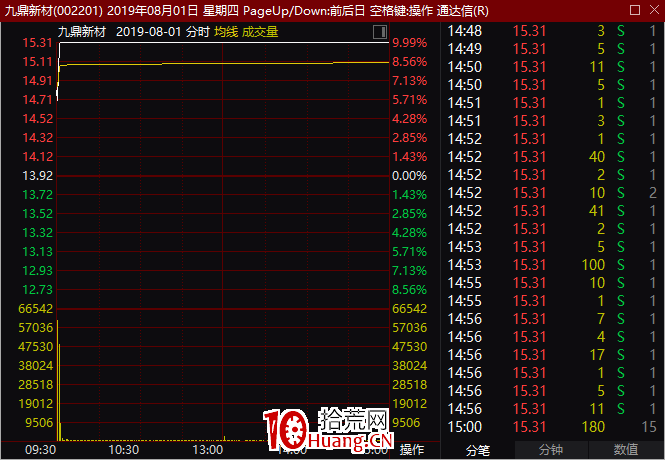This screenshot has height=460, width=665.
Task: Click the white price line on chart
Action: pos(224,42)
